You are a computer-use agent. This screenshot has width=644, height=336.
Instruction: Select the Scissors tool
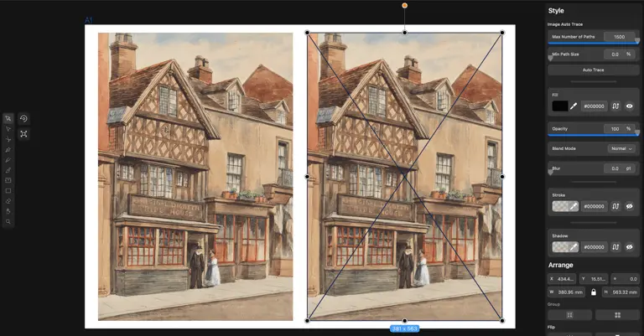click(x=8, y=139)
